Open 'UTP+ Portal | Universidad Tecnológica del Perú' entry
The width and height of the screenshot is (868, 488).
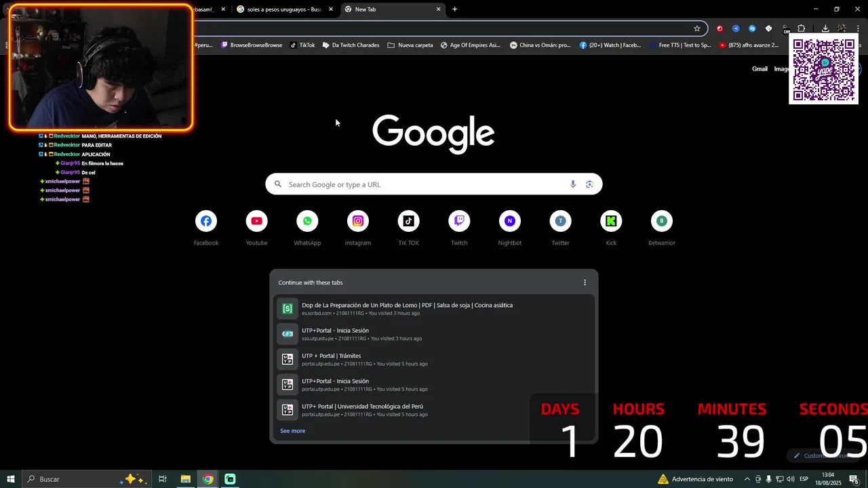click(434, 410)
